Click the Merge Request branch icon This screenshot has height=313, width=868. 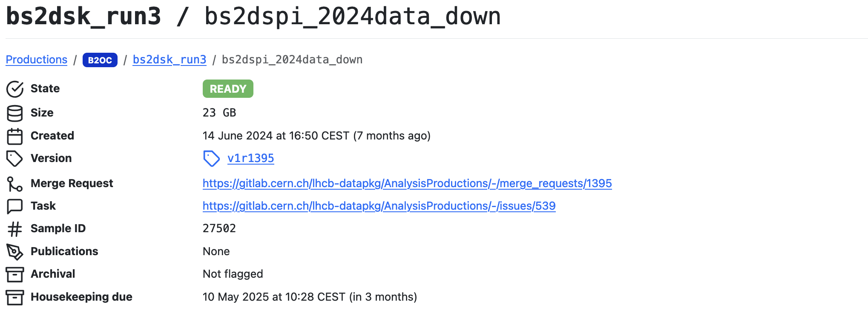[15, 184]
